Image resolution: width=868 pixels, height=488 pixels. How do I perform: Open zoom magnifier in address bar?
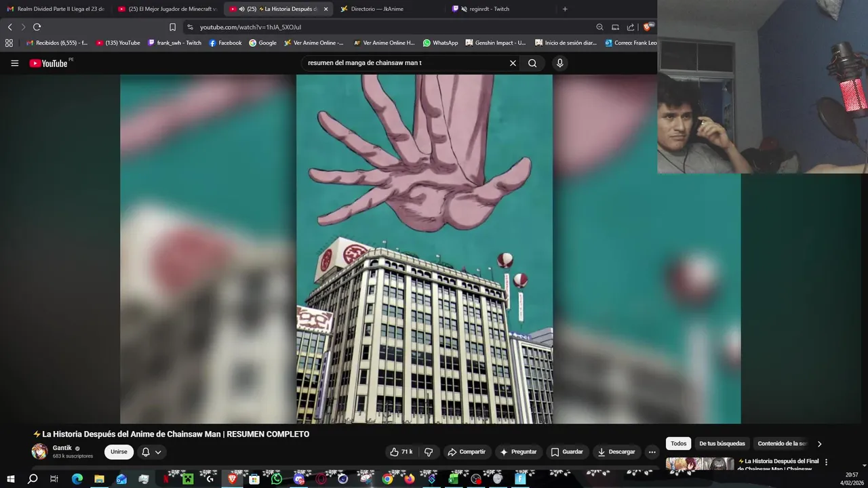[599, 27]
